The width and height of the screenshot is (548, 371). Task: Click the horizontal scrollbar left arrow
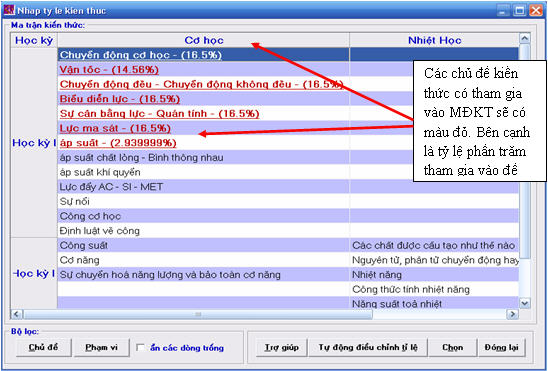tap(16, 314)
